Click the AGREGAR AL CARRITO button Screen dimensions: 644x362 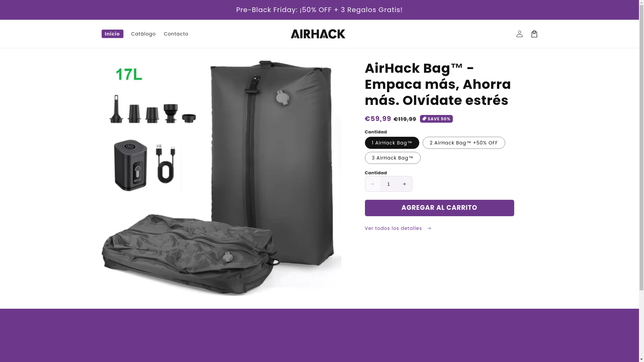coord(439,208)
